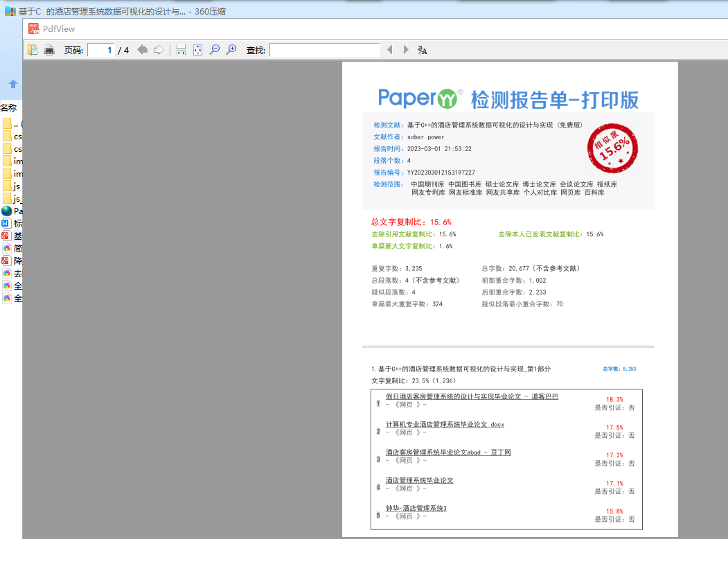Find previous match triangle arrow
728x571 pixels.
click(389, 50)
